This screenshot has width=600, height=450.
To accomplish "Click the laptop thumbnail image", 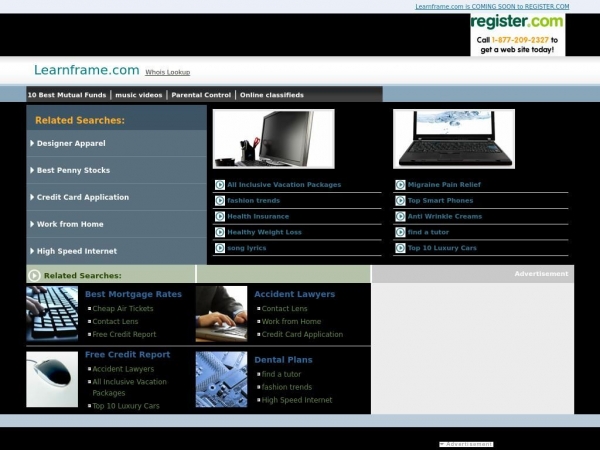I will [454, 139].
